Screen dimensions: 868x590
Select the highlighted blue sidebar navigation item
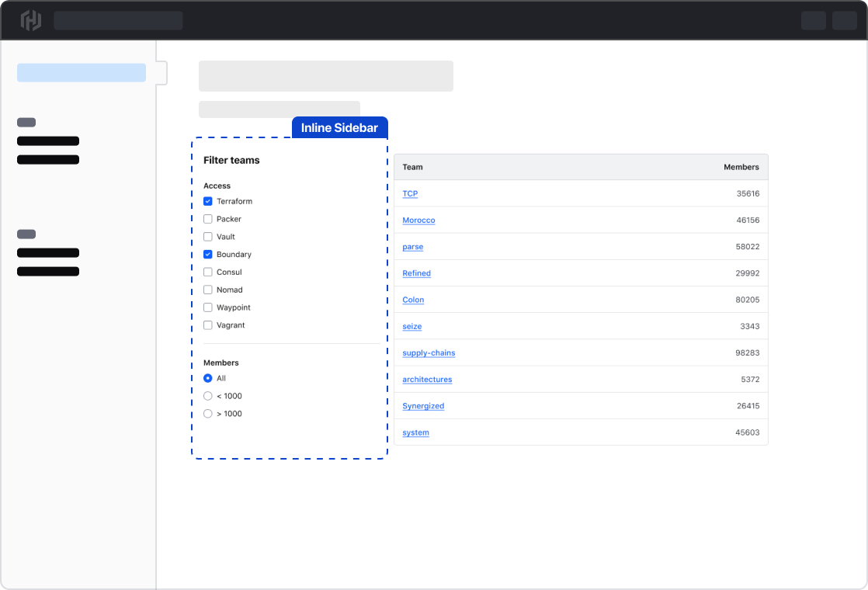pos(82,73)
